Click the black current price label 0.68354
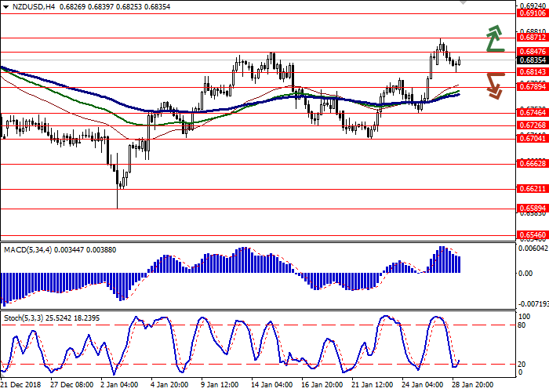This screenshot has height=392, width=549. pos(532,60)
